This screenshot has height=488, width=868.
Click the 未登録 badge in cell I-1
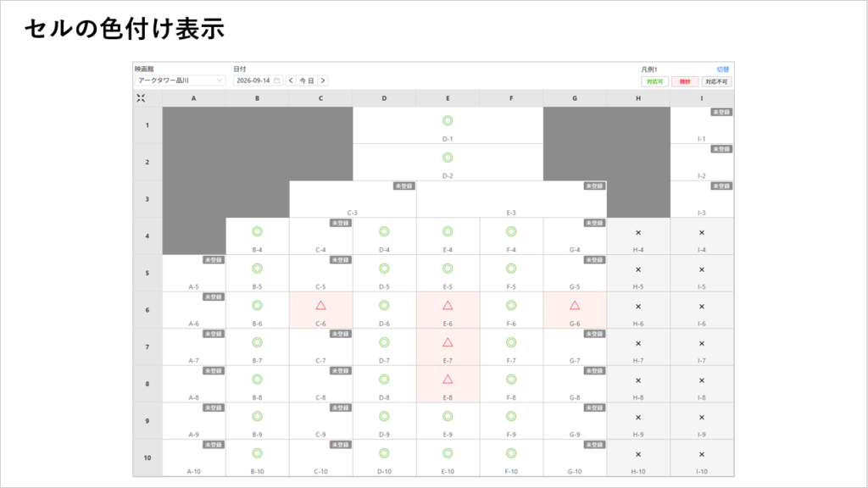[x=721, y=112]
